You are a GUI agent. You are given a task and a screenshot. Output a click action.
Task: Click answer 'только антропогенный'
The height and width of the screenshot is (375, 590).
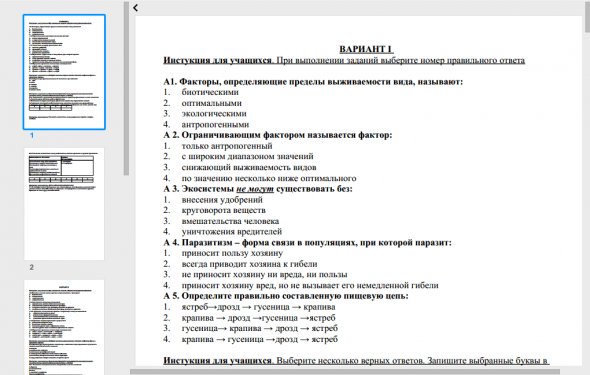[x=227, y=146]
